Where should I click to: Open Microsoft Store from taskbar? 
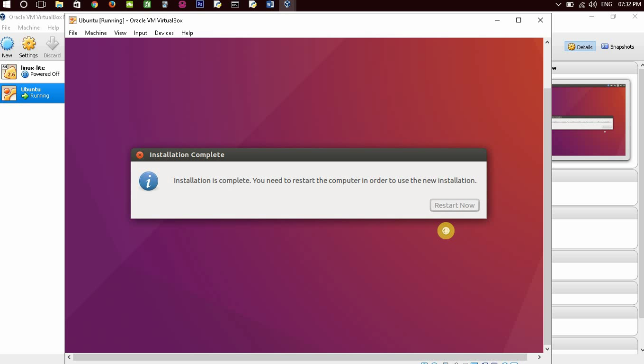pos(77,5)
